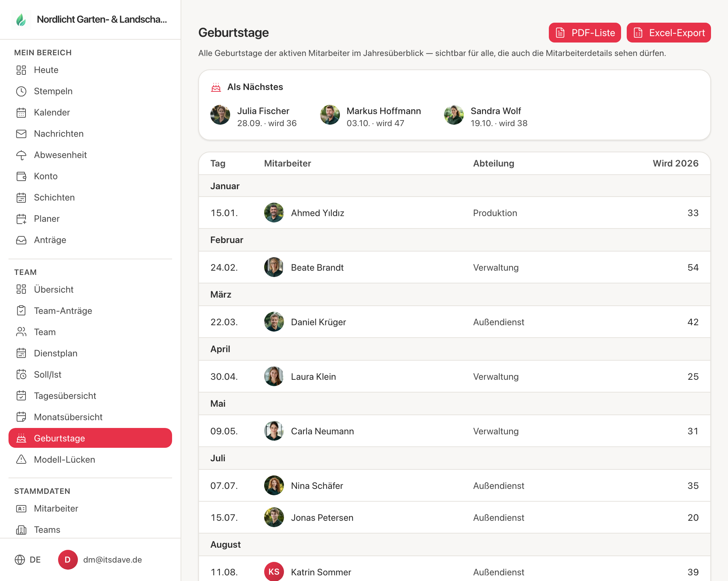
Task: Navigate to Tagesübersicht
Action: tap(90, 396)
